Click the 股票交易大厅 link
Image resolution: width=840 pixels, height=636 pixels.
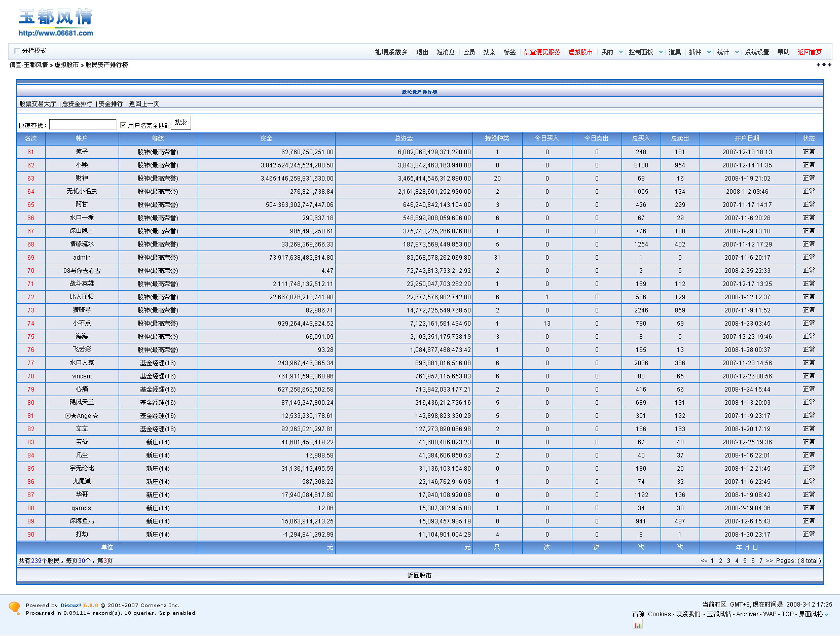38,104
